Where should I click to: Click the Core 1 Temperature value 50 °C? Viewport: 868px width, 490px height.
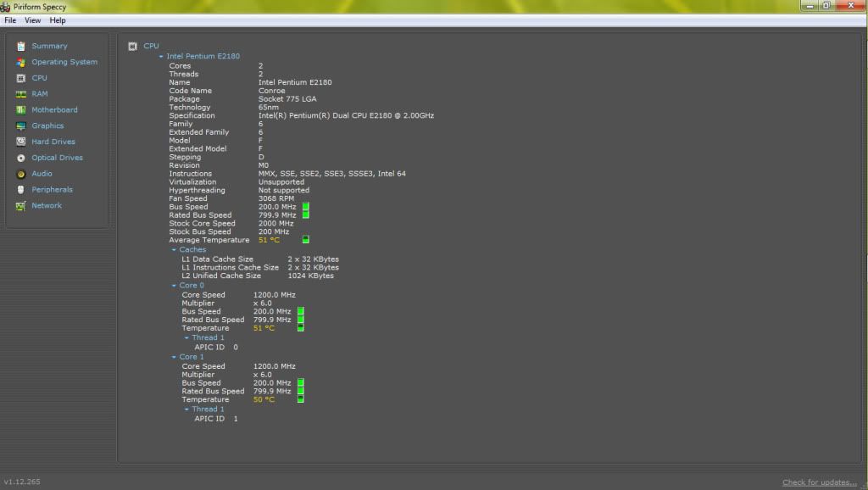[264, 400]
